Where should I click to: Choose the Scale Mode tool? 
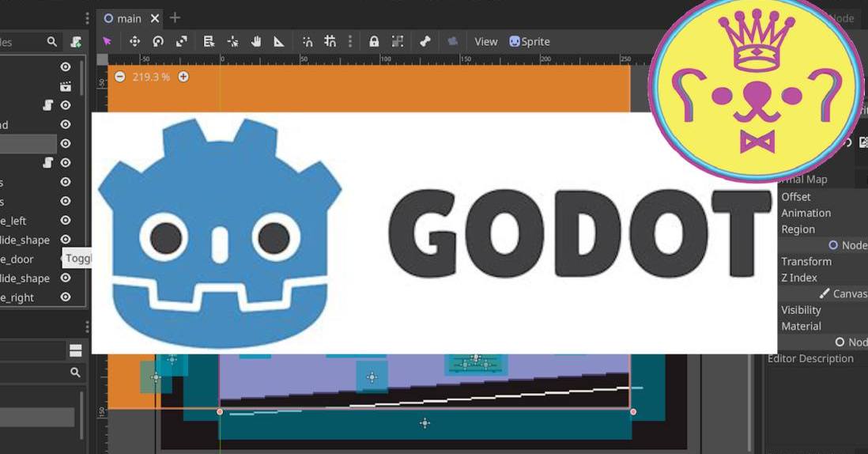(182, 41)
